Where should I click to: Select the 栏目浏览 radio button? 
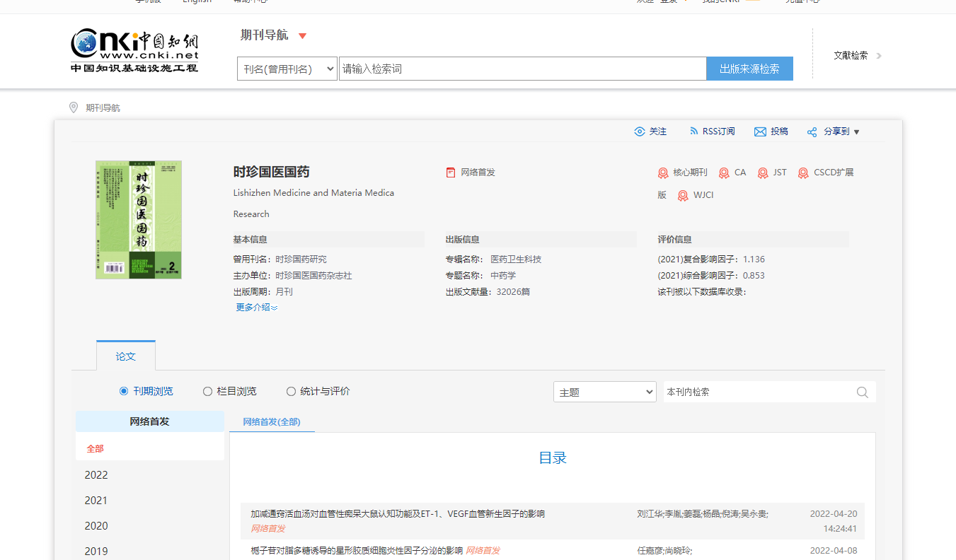tap(207, 391)
